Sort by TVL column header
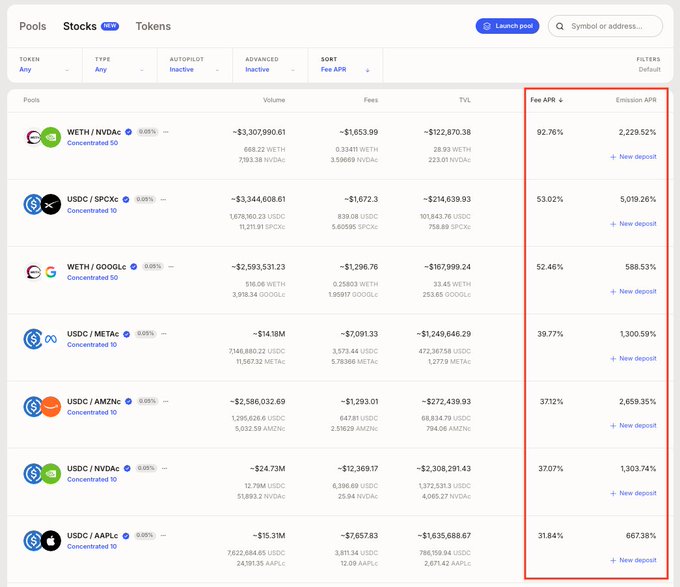This screenshot has height=587, width=680. pyautogui.click(x=465, y=100)
